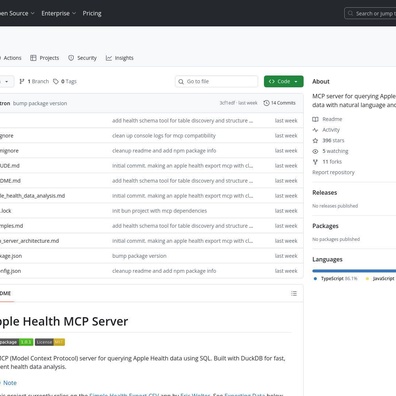Open commit 'init bun project with mcp dependencies'

coord(159,211)
